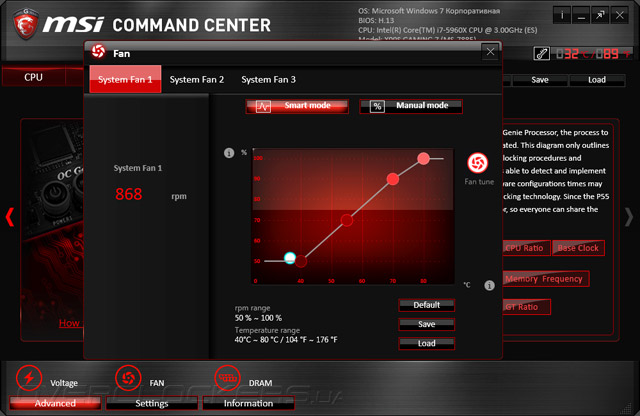Click the 868 rpm reading
The width and height of the screenshot is (640, 416).
click(x=129, y=194)
